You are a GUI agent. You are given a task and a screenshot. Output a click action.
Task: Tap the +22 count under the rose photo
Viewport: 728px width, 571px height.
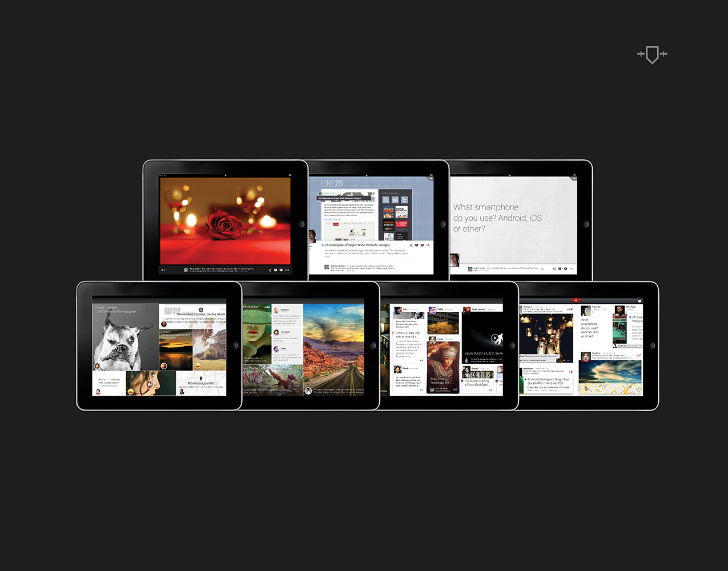click(x=287, y=270)
